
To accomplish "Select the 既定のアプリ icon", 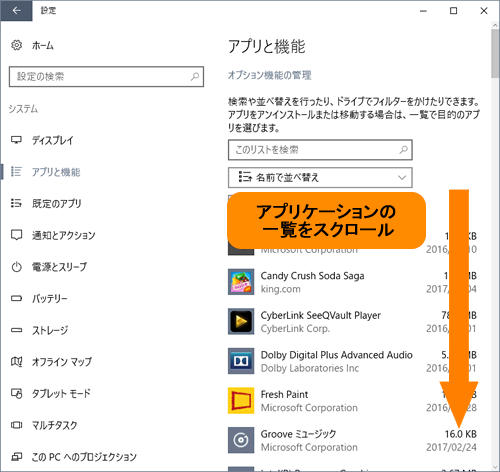I will pyautogui.click(x=16, y=203).
